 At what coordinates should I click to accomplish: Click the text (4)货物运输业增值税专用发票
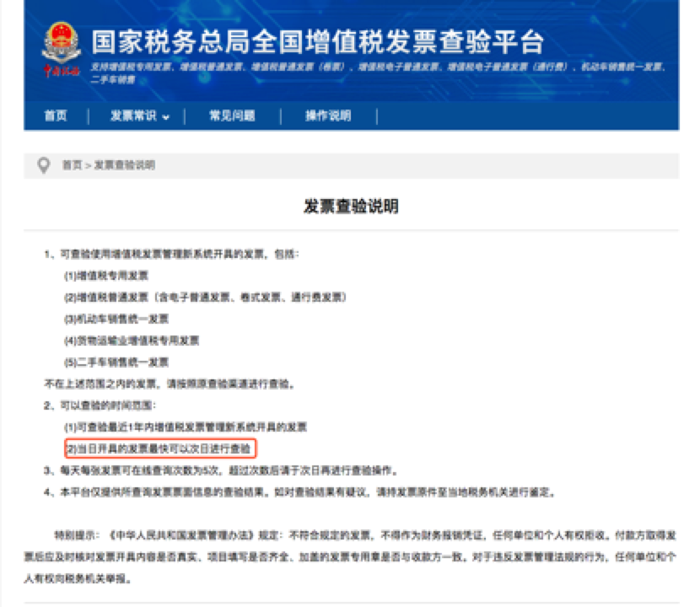click(132, 341)
